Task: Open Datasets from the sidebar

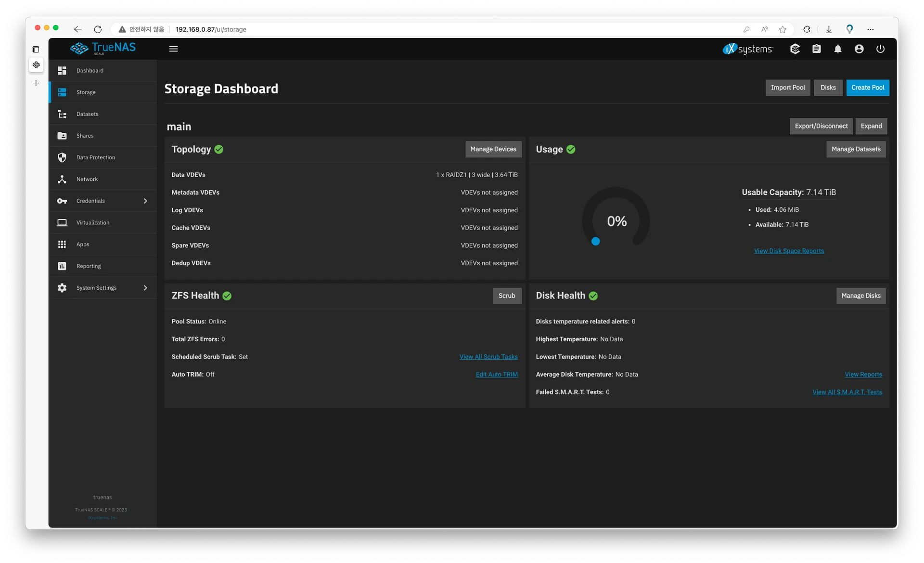Action: pos(87,114)
